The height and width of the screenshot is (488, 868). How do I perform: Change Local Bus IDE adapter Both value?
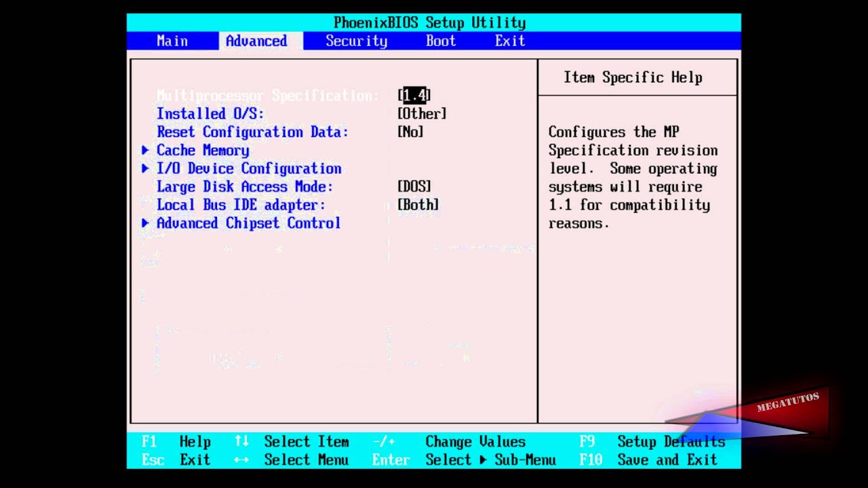click(418, 205)
